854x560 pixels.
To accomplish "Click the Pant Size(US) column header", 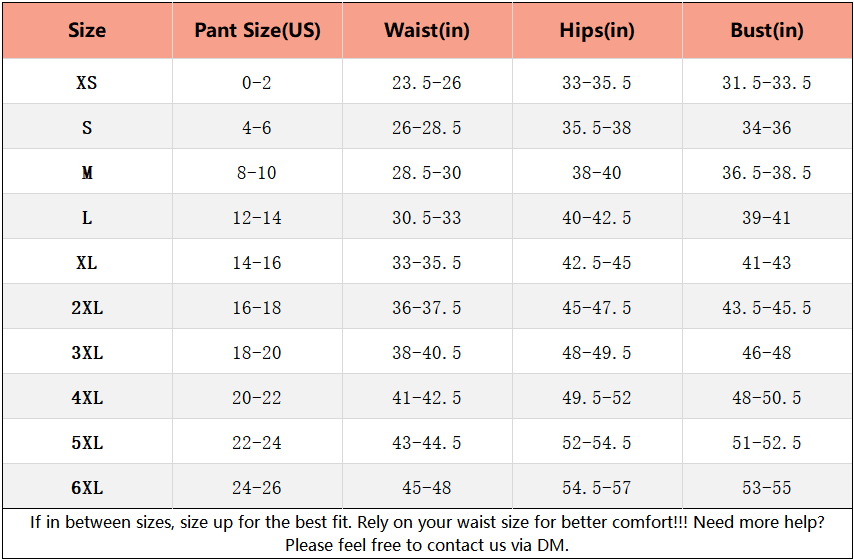I will point(257,30).
